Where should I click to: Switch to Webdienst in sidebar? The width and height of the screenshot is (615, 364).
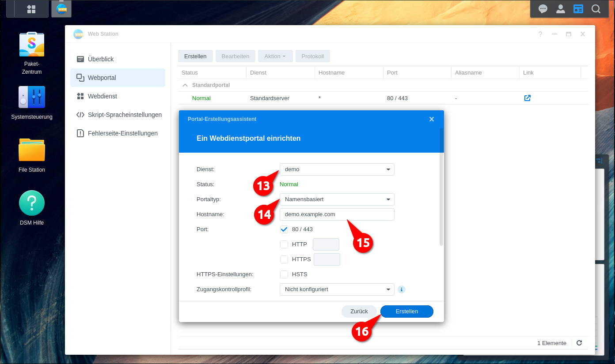pyautogui.click(x=102, y=96)
